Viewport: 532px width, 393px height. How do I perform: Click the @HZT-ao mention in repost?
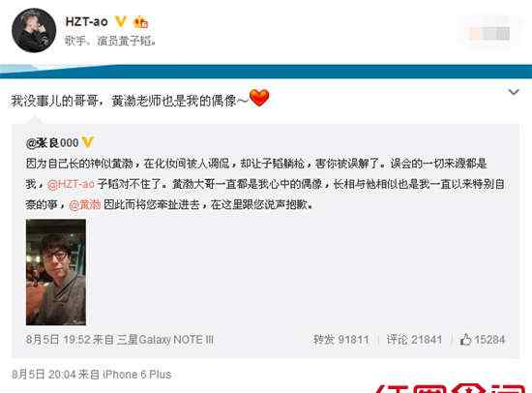coord(71,184)
